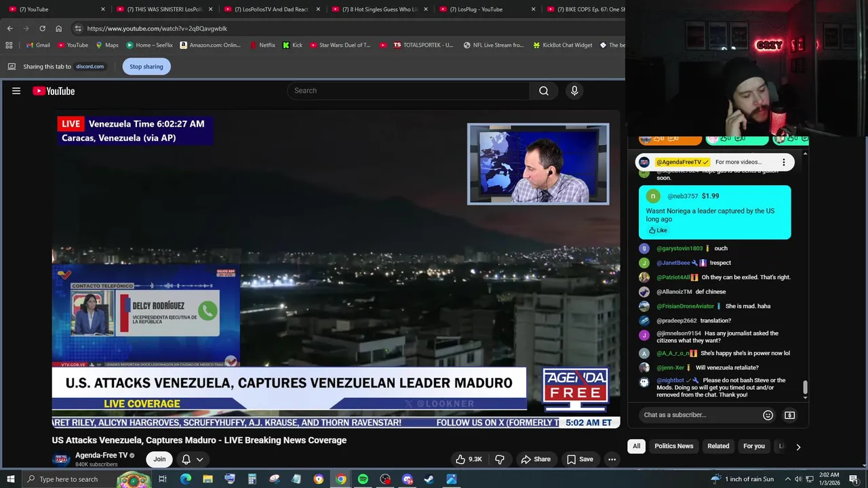Click the Agenda-Free TV channel avatar
The height and width of the screenshot is (488, 868).
61,460
